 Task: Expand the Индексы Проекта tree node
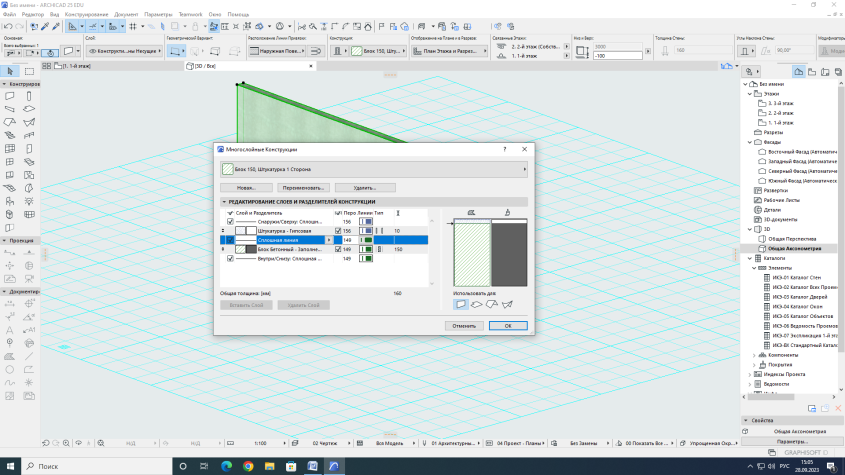tap(750, 374)
